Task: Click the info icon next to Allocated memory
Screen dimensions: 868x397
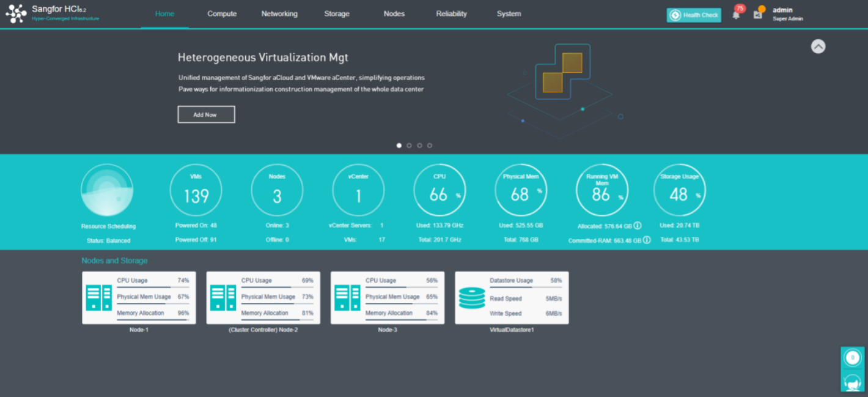Action: click(638, 226)
